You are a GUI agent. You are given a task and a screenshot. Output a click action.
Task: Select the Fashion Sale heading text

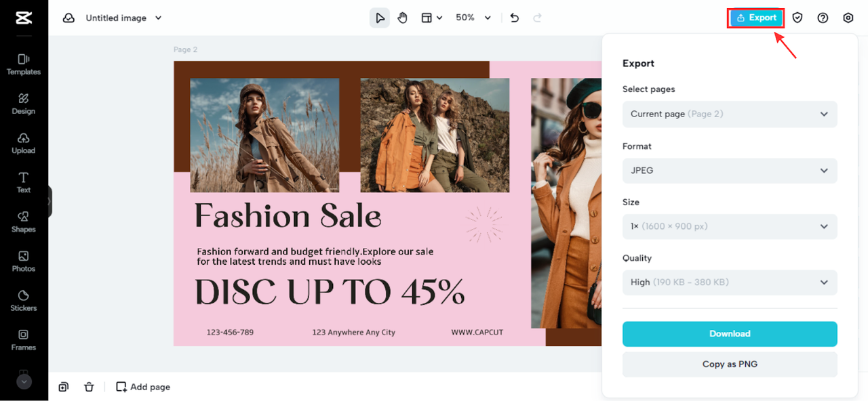(x=288, y=217)
